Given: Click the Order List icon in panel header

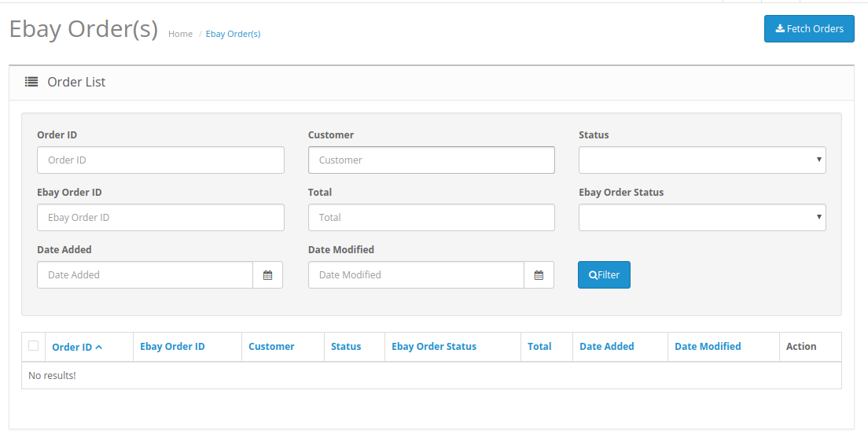Looking at the screenshot, I should (x=31, y=82).
